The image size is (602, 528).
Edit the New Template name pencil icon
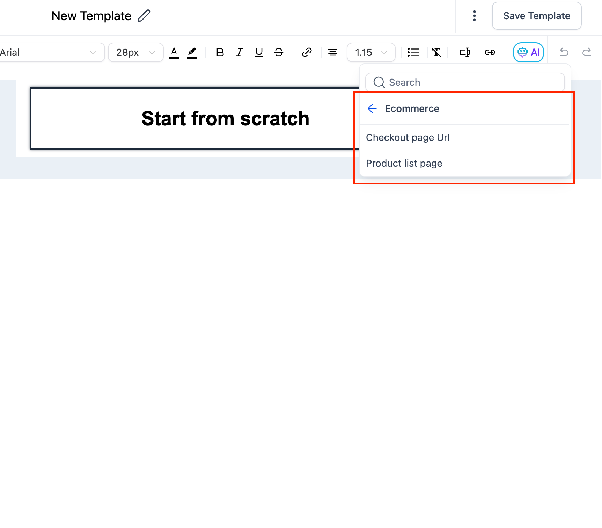[144, 16]
